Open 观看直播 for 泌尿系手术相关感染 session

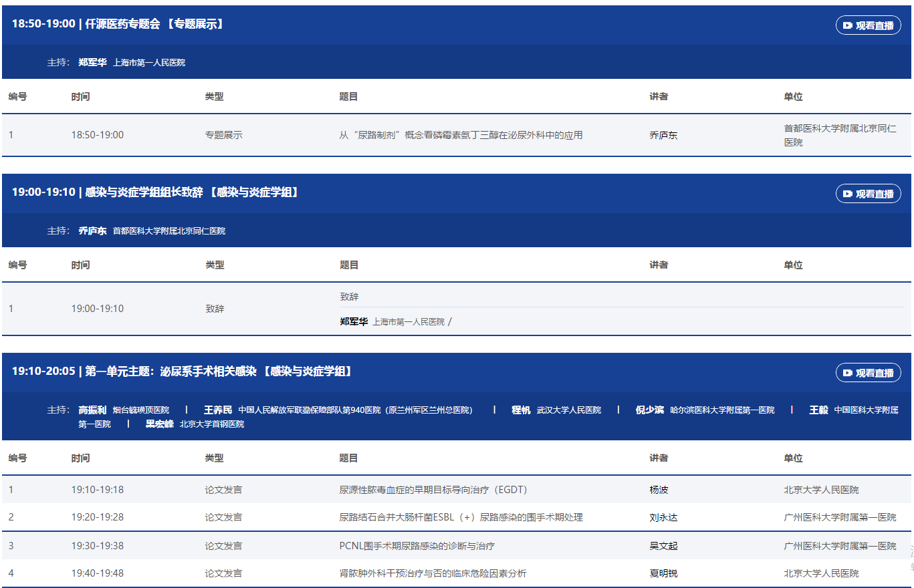click(868, 373)
